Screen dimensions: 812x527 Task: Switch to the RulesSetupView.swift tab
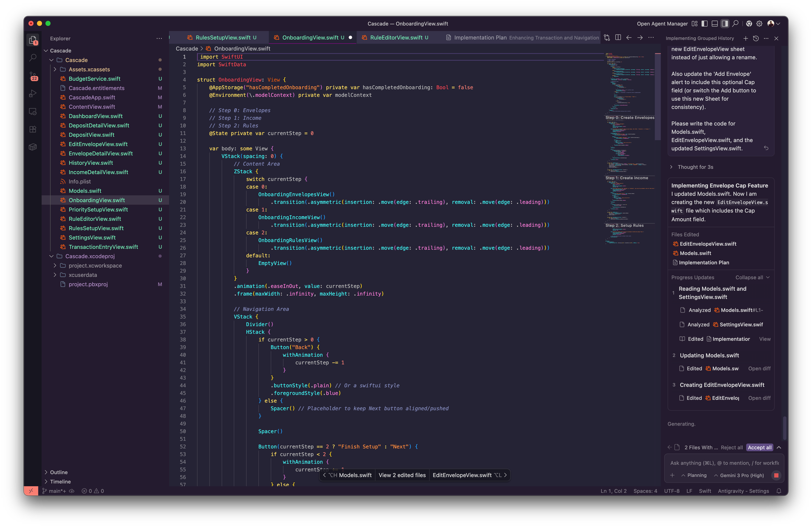click(223, 37)
